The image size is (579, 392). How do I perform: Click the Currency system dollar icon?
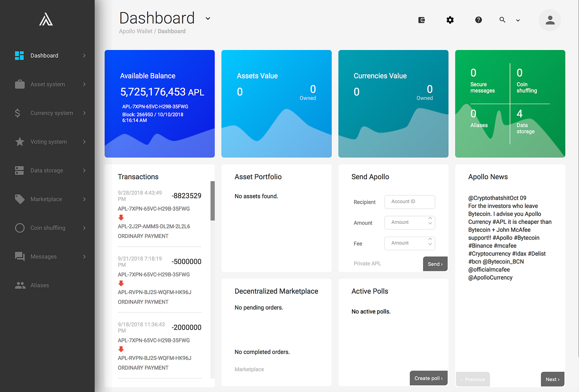click(x=17, y=113)
